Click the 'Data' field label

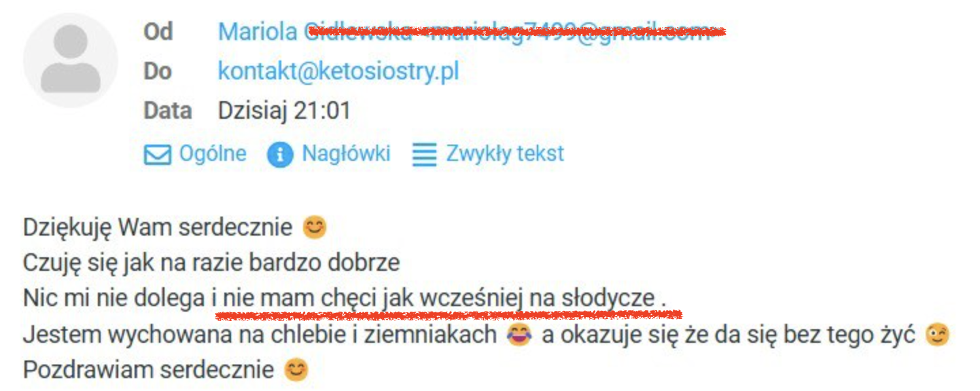[x=168, y=111]
